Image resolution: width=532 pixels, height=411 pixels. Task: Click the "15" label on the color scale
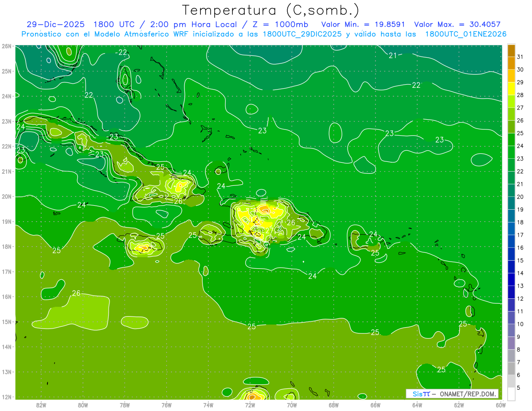tap(520, 260)
